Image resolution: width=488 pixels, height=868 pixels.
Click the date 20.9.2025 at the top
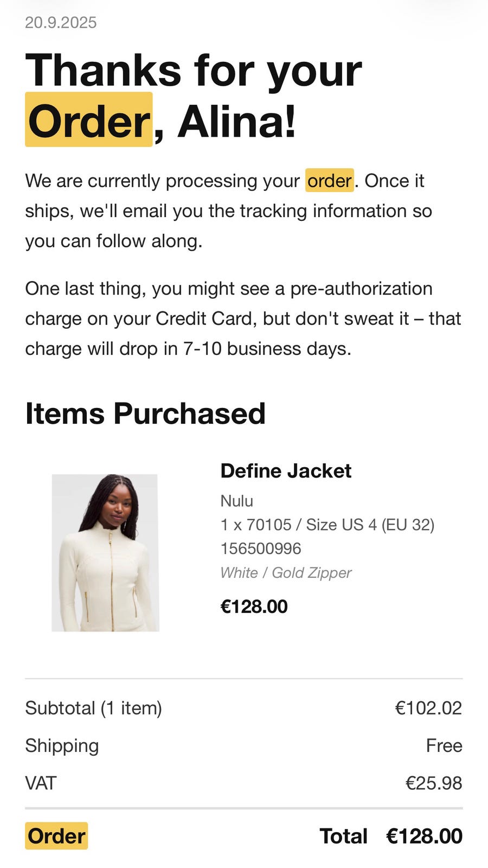click(61, 22)
